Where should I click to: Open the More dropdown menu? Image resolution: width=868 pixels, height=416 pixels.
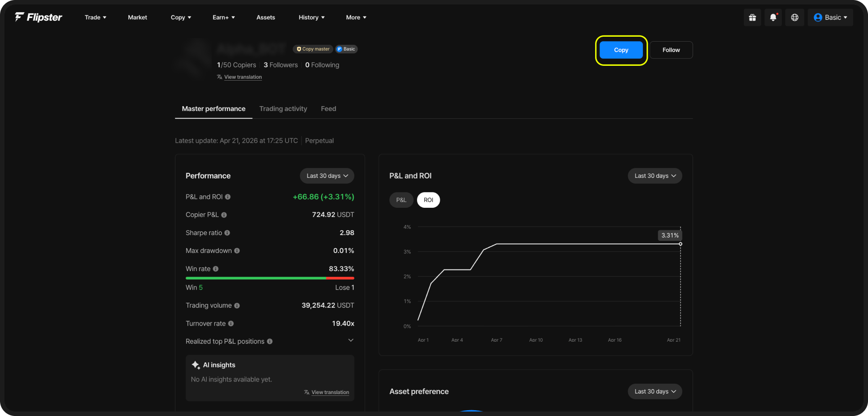(356, 17)
